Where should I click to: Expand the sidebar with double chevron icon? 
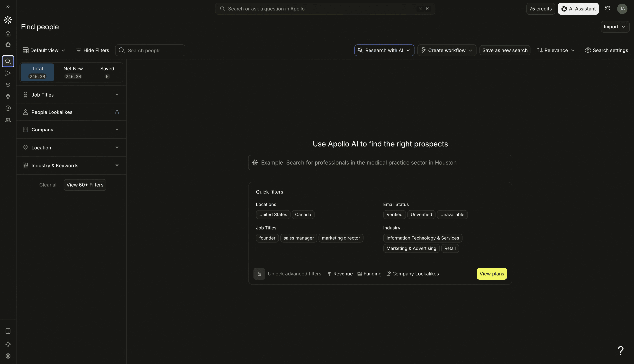[8, 7]
